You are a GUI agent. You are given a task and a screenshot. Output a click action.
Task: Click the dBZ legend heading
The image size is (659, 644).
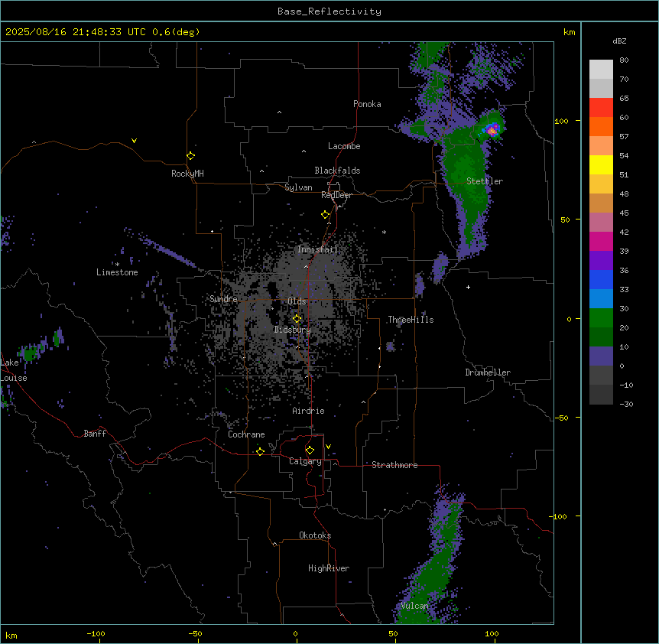tap(619, 41)
